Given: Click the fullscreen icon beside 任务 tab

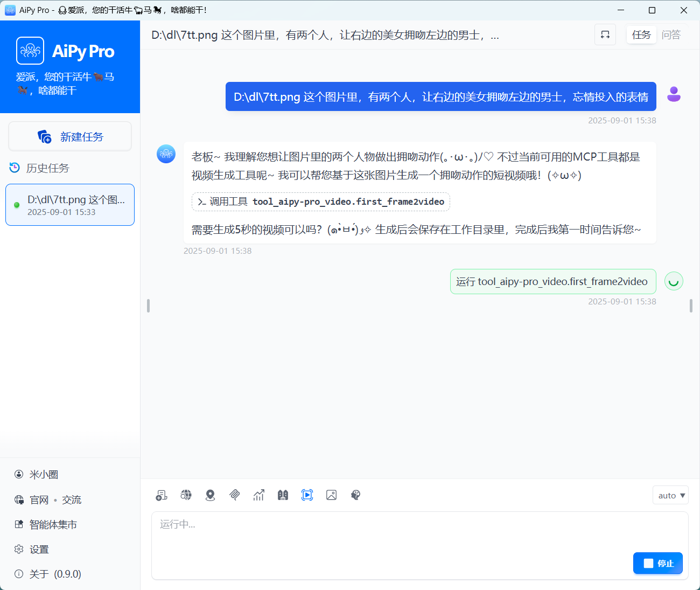Looking at the screenshot, I should pos(605,35).
